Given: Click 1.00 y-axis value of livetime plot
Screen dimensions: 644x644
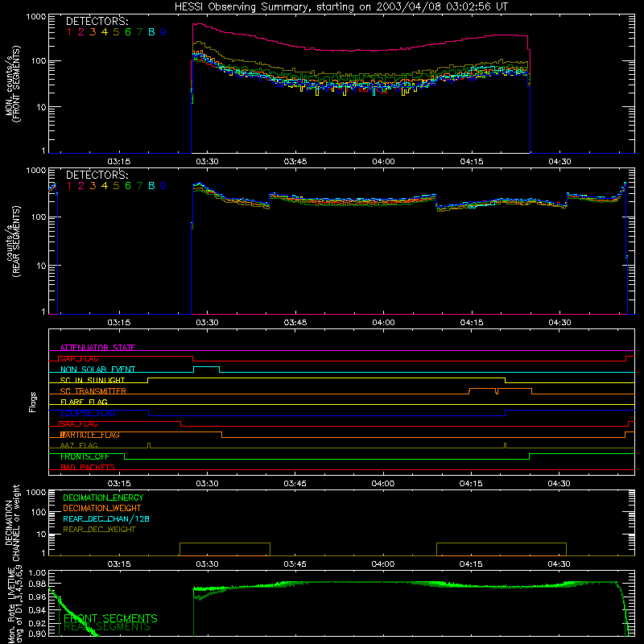Looking at the screenshot, I should pyautogui.click(x=37, y=573).
